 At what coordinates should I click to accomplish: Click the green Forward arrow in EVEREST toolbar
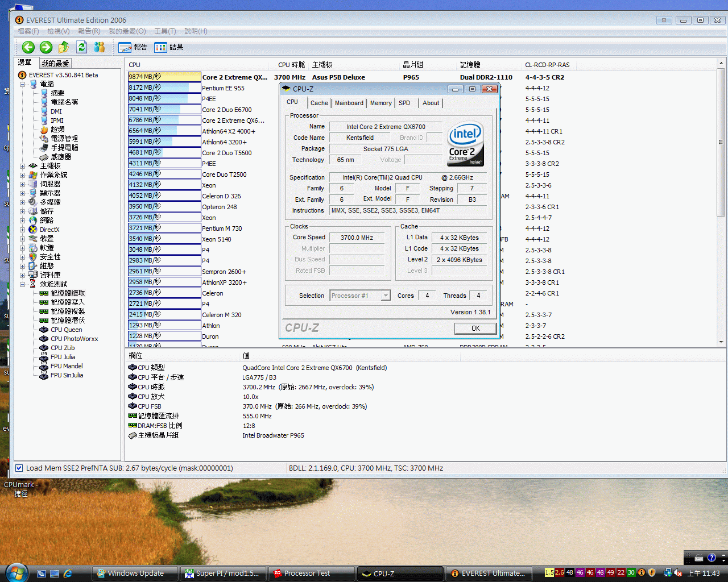click(46, 48)
